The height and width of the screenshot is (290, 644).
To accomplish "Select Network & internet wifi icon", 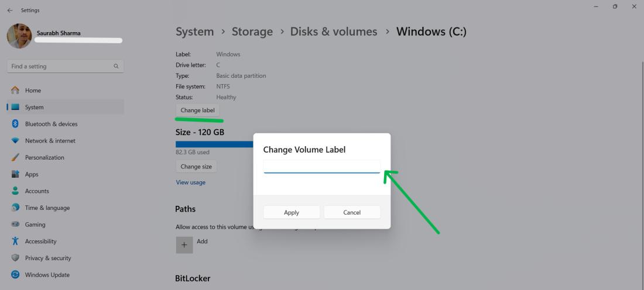I will coord(16,141).
